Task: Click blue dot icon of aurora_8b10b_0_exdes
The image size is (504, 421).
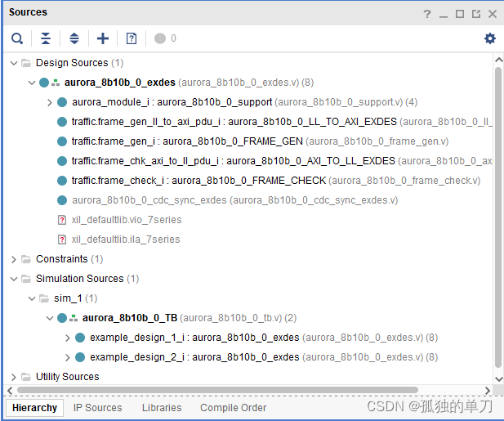Action: pos(44,83)
